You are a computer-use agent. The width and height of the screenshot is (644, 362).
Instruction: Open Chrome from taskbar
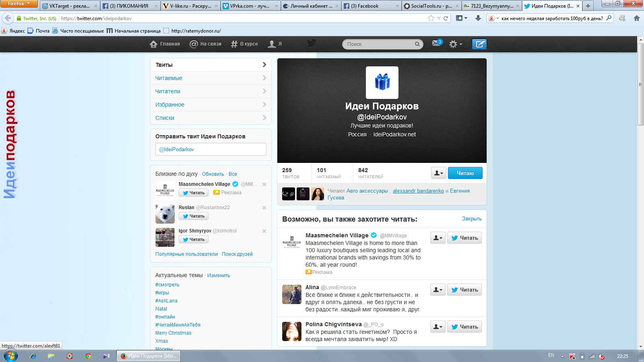click(x=88, y=356)
